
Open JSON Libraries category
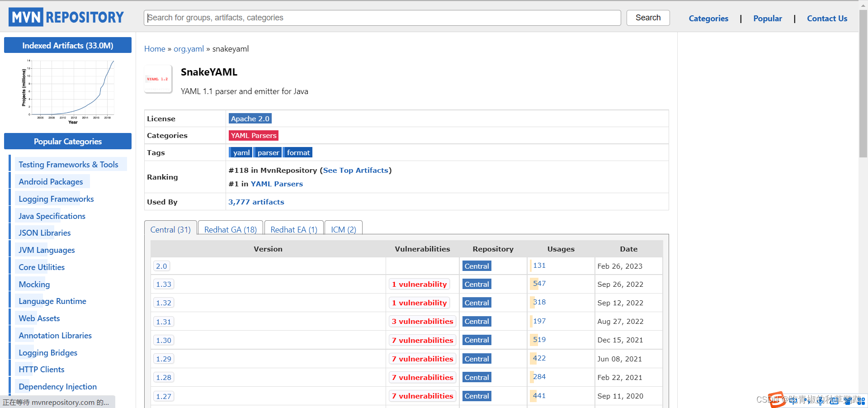point(45,233)
